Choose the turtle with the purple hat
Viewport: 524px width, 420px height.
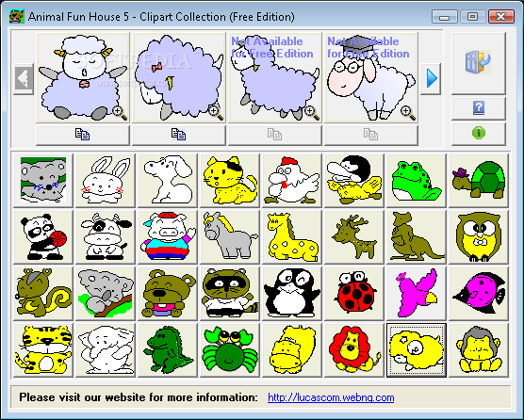pos(479,180)
